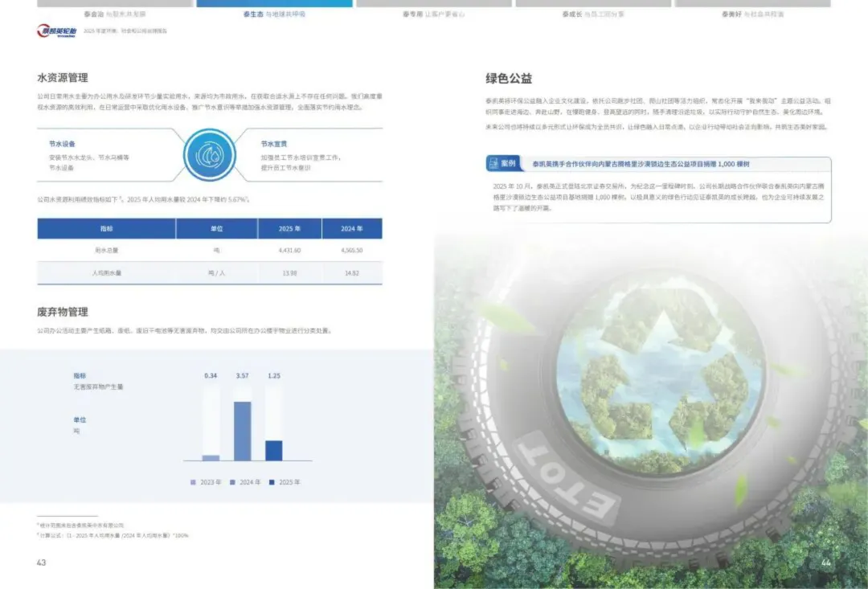This screenshot has width=868, height=589.
Task: Open the 泰专用 section tab
Action: click(x=433, y=14)
